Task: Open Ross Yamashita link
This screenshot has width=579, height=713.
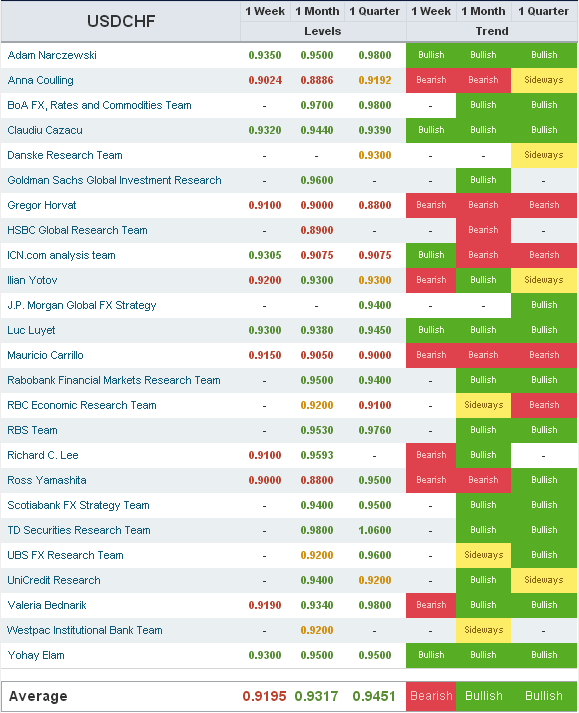Action: click(x=47, y=481)
